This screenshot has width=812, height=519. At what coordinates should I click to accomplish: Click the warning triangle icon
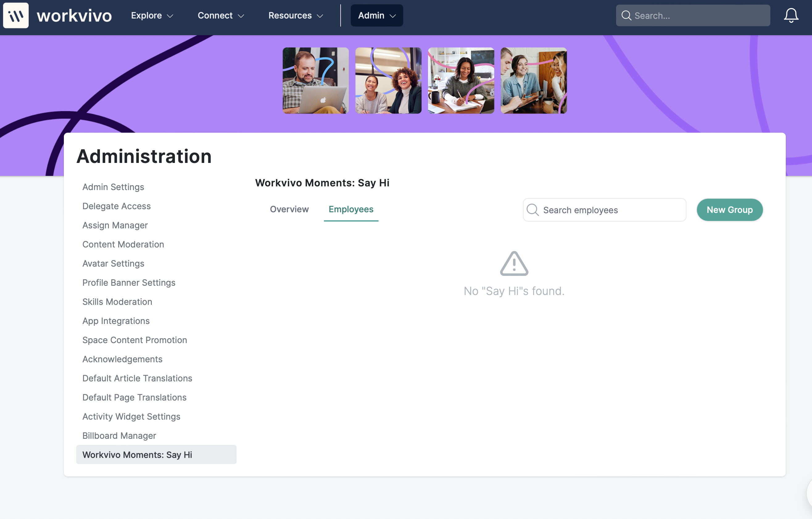click(514, 264)
